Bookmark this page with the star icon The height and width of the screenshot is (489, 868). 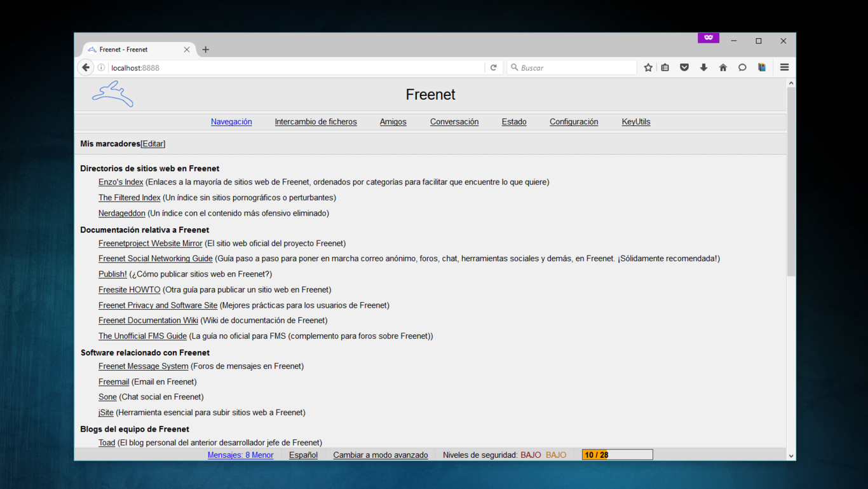point(648,67)
